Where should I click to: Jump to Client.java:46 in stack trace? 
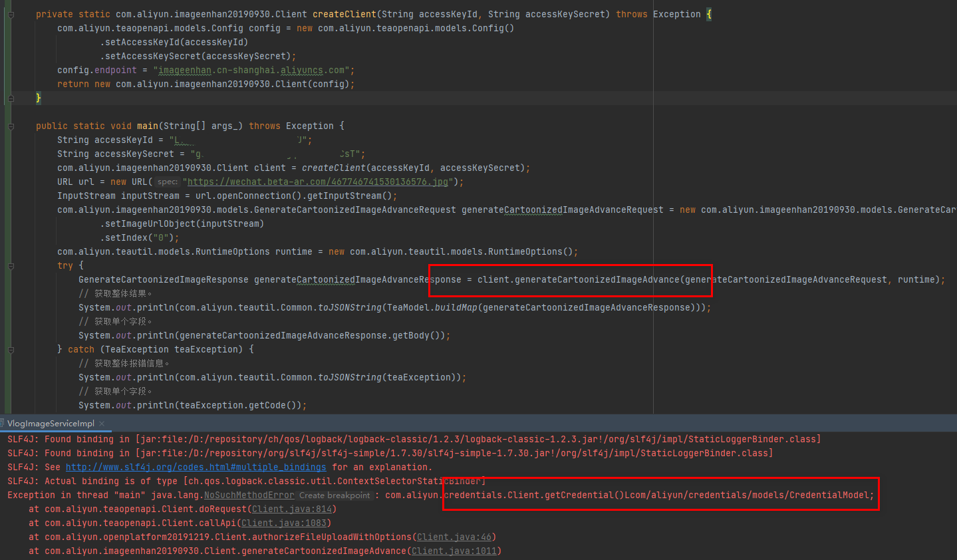coord(454,537)
